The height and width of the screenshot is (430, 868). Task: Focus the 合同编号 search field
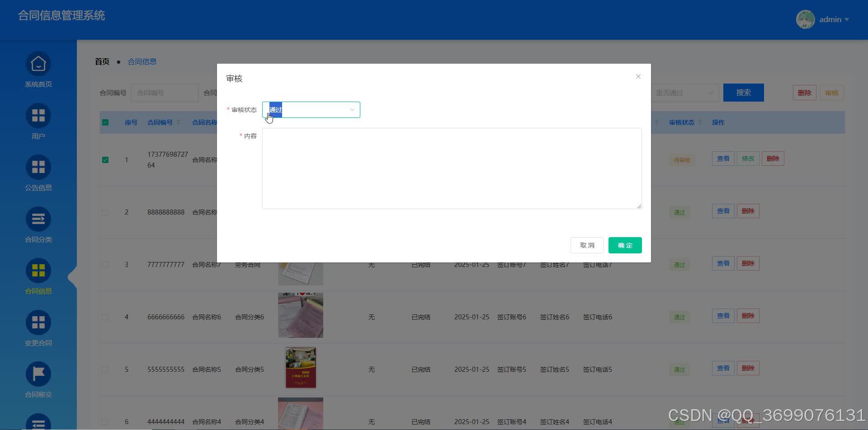pos(165,93)
